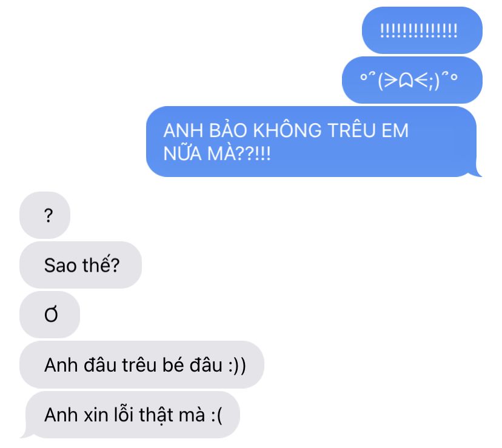Image resolution: width=502 pixels, height=448 pixels.
Task: Tap the gray single question mark bubble
Action: [x=45, y=215]
